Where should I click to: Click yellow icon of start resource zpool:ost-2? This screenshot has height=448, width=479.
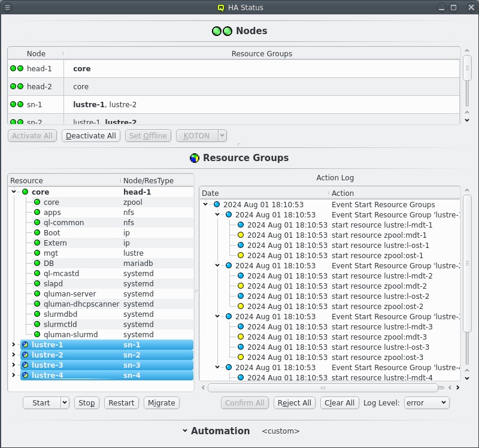pos(241,306)
